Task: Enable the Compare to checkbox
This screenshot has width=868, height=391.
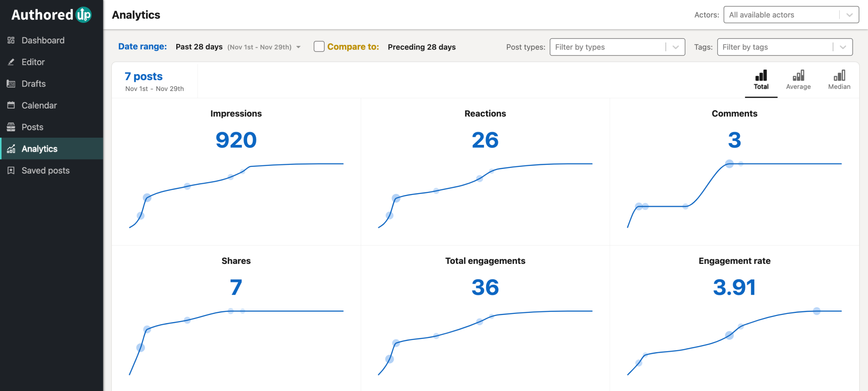Action: (x=318, y=47)
